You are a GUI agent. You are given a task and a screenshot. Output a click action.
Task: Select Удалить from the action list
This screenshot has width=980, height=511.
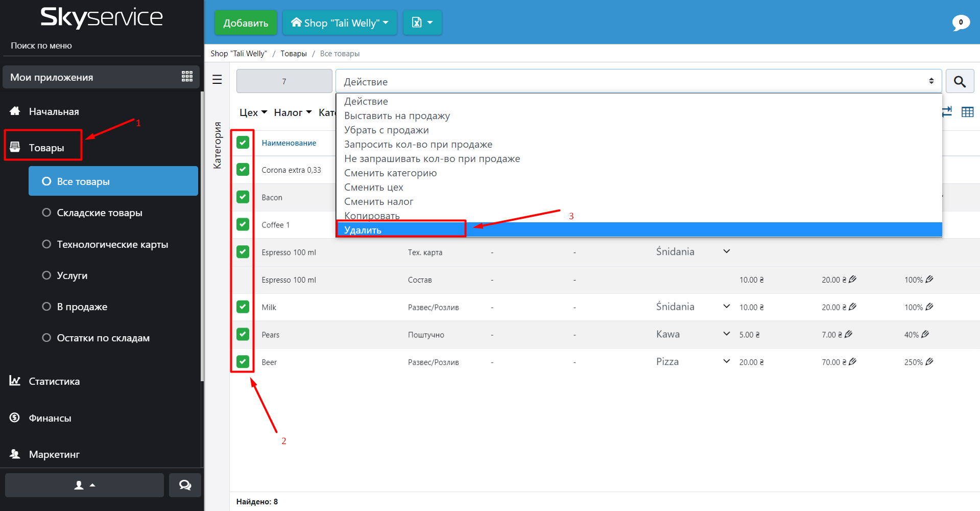click(x=363, y=230)
